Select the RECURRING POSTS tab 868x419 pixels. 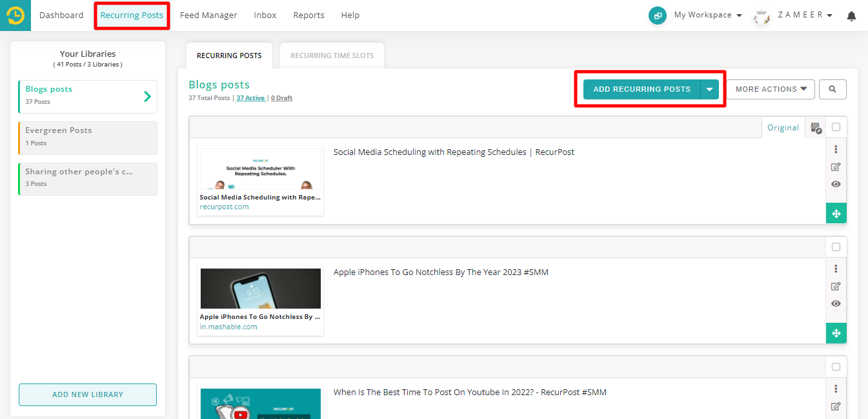point(229,56)
